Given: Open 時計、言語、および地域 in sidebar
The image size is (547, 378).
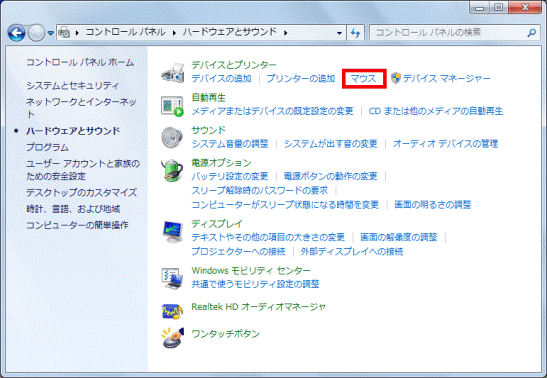Looking at the screenshot, I should [73, 209].
